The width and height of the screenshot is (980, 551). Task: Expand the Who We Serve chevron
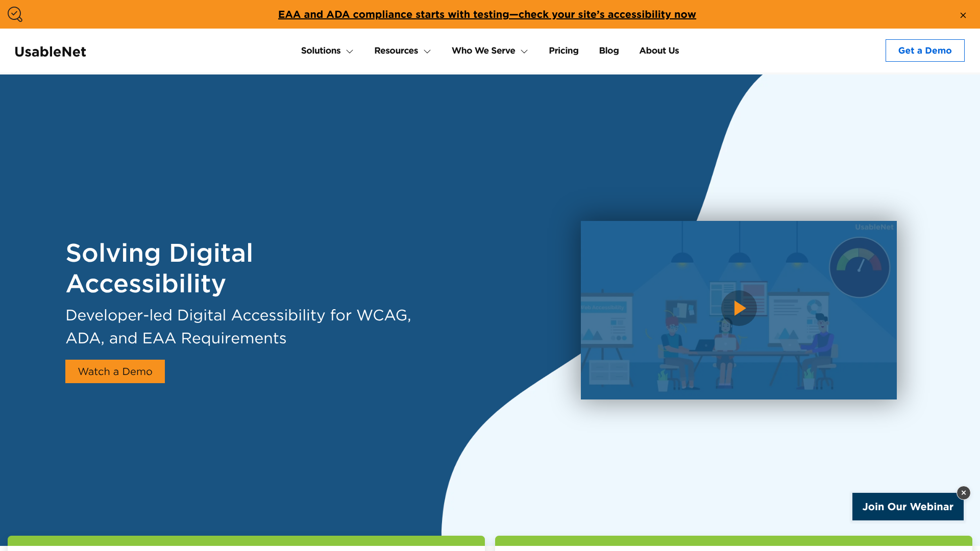click(x=524, y=52)
